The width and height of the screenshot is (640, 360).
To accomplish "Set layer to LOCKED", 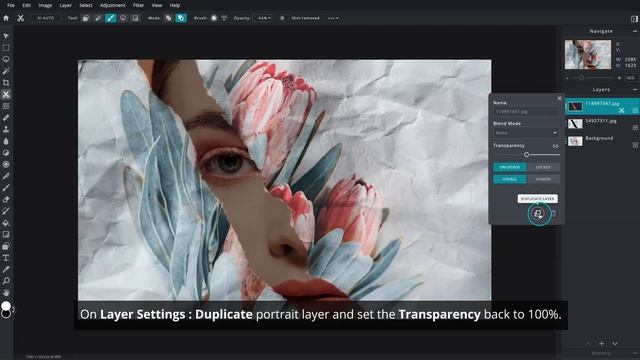I will 543,167.
